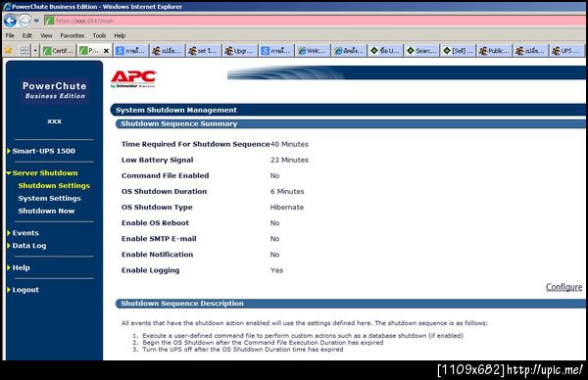588x380 pixels.
Task: Click the 'Command File Enabled' label
Action: click(x=165, y=175)
